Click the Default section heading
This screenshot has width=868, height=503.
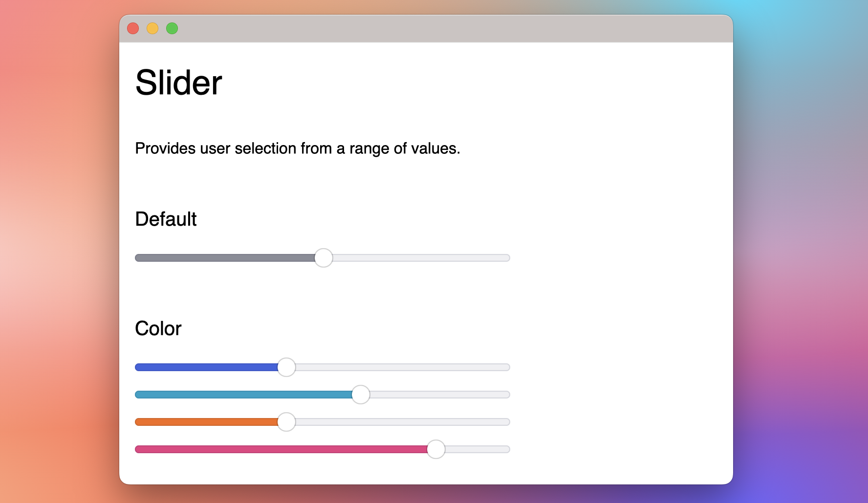click(166, 219)
